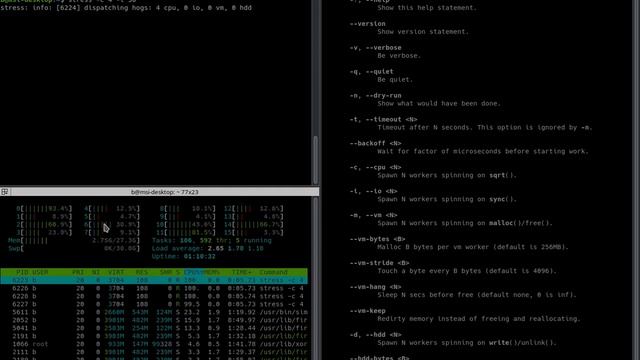Image resolution: width=640 pixels, height=360 pixels.
Task: Click CPU core 11 usage meter
Action: tap(187, 233)
